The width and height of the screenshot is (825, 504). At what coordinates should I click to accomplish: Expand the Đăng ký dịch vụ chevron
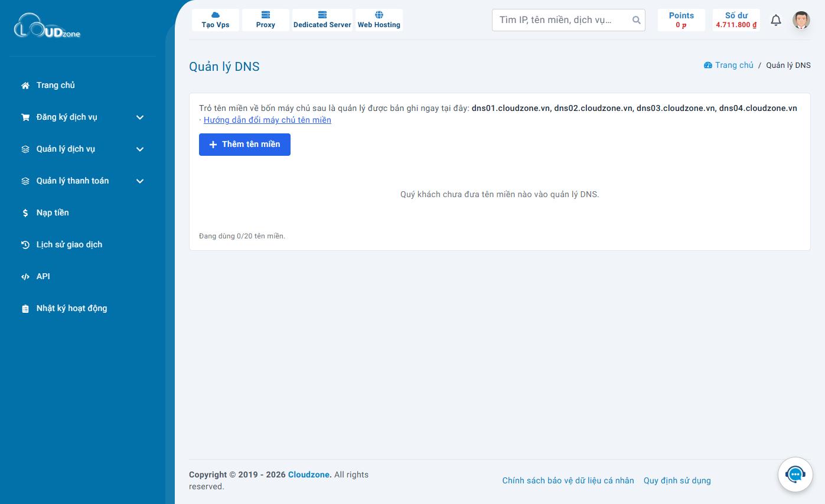140,117
